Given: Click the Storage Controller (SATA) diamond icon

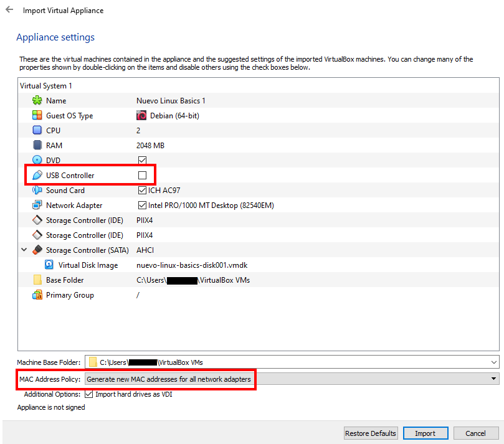Looking at the screenshot, I should (x=38, y=250).
